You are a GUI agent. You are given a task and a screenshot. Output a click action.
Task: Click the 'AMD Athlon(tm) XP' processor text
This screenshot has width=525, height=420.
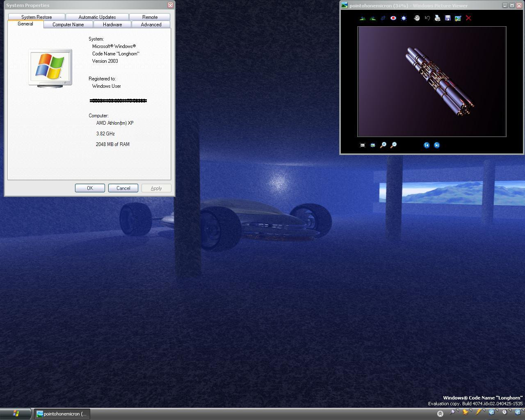(x=115, y=123)
